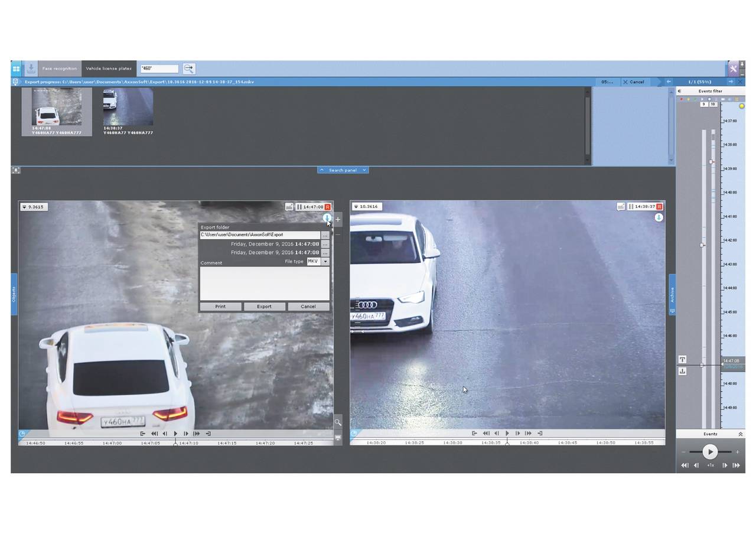
Task: Click the snapshot icon on camera 9.3615
Action: (x=289, y=207)
